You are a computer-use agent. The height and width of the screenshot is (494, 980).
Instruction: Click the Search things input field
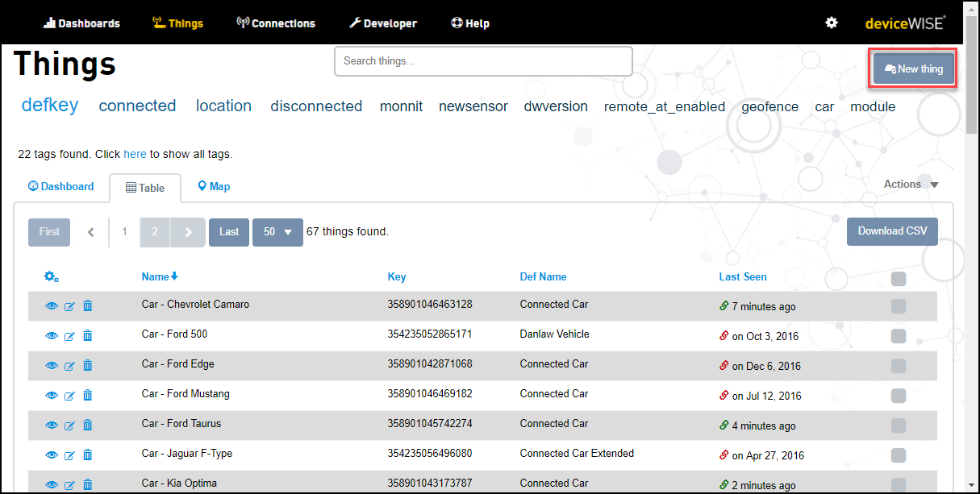coord(483,61)
